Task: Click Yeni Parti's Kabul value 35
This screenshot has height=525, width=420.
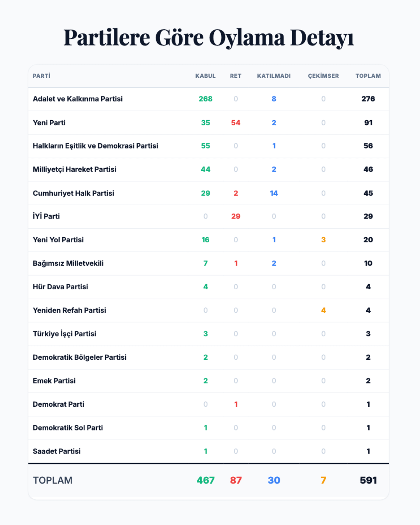Action: tap(205, 122)
